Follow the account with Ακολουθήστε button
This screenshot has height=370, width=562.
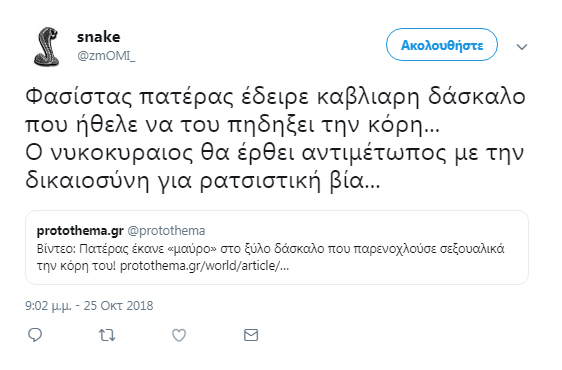tap(442, 45)
